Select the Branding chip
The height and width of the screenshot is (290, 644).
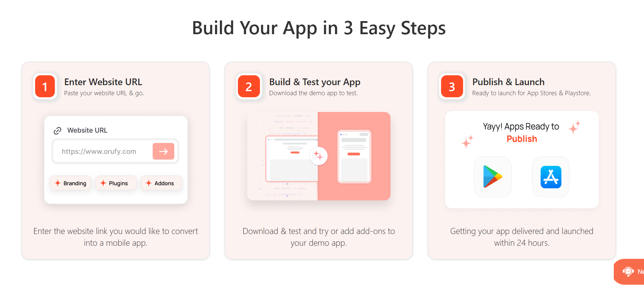71,183
